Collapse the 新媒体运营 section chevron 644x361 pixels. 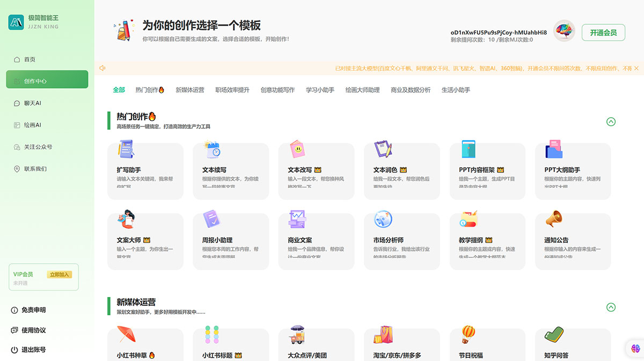coord(611,307)
